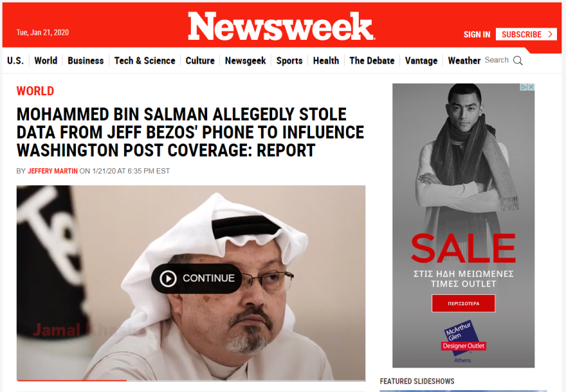The width and height of the screenshot is (566, 392).
Task: Click the search magnifier icon
Action: [518, 60]
